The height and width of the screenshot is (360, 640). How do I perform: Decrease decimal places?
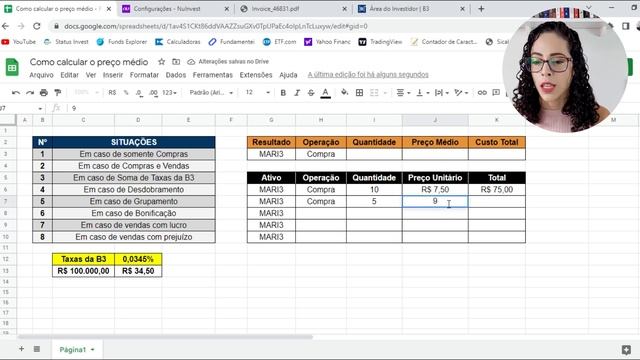[x=139, y=93]
